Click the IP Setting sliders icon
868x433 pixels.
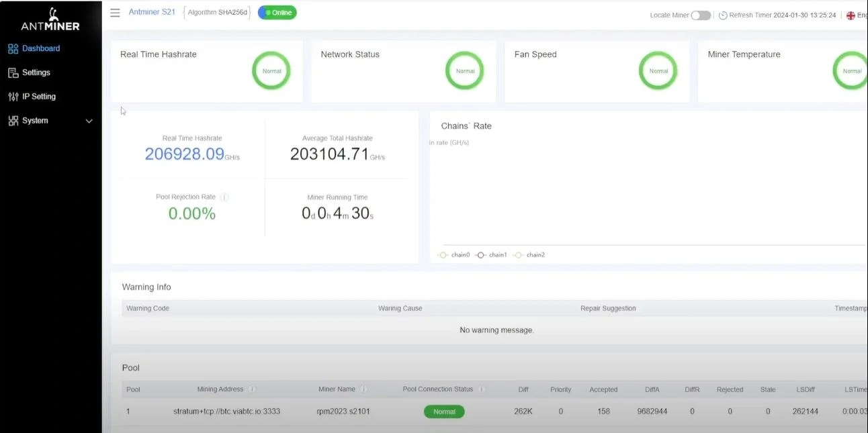[x=13, y=97]
